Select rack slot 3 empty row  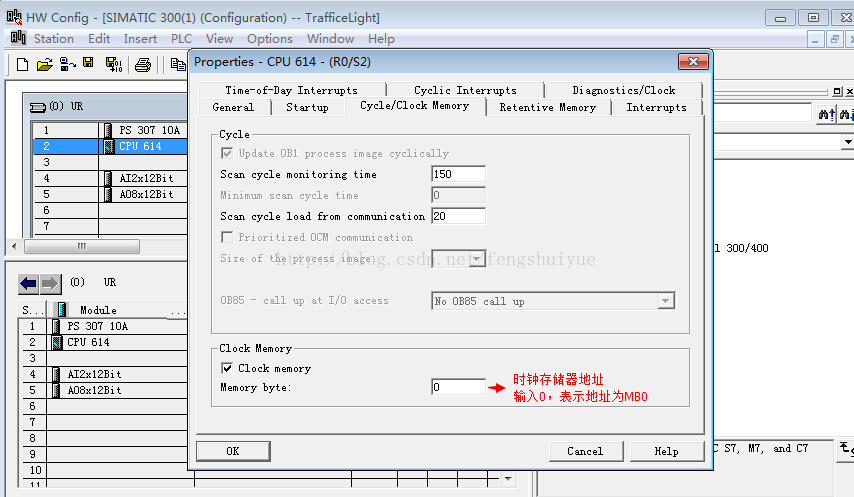click(109, 162)
